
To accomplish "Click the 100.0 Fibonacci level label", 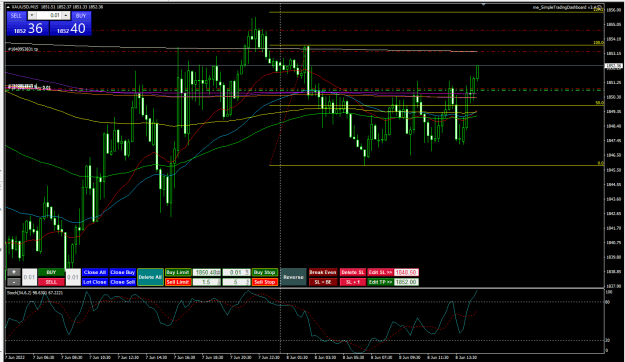I will (598, 43).
